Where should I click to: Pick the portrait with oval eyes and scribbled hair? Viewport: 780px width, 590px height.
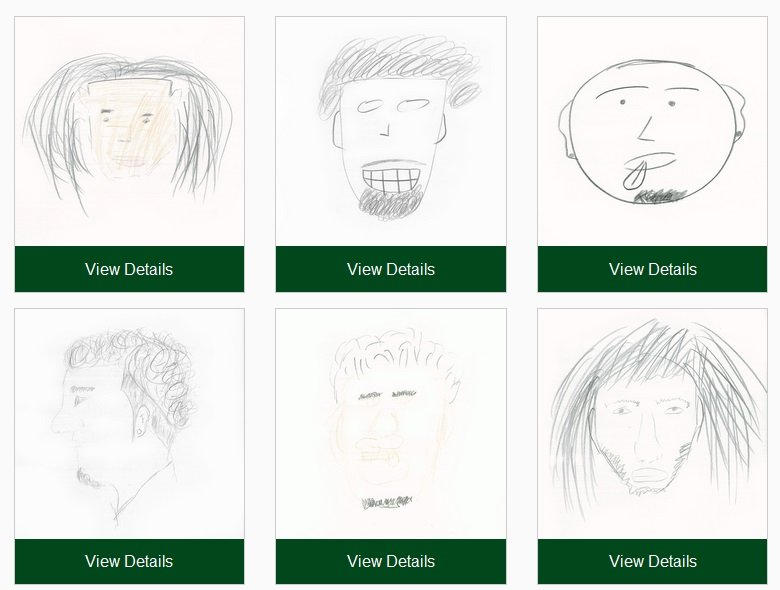point(391,131)
